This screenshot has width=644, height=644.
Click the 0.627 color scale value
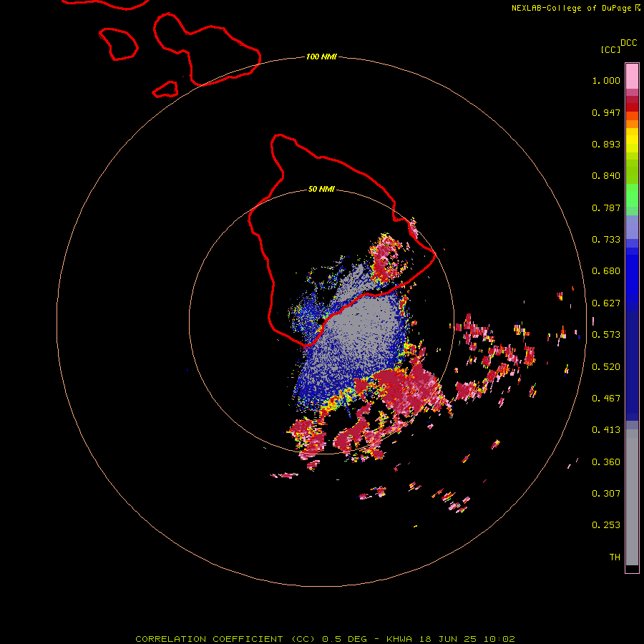click(x=606, y=303)
